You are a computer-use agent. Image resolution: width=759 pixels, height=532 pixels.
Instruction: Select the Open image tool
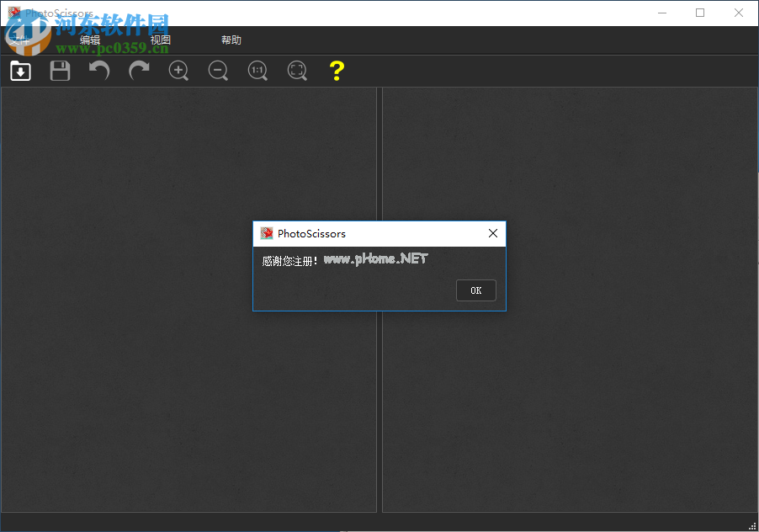[19, 71]
